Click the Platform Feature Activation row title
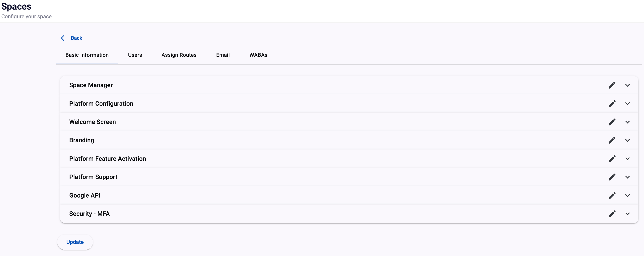 pos(107,159)
